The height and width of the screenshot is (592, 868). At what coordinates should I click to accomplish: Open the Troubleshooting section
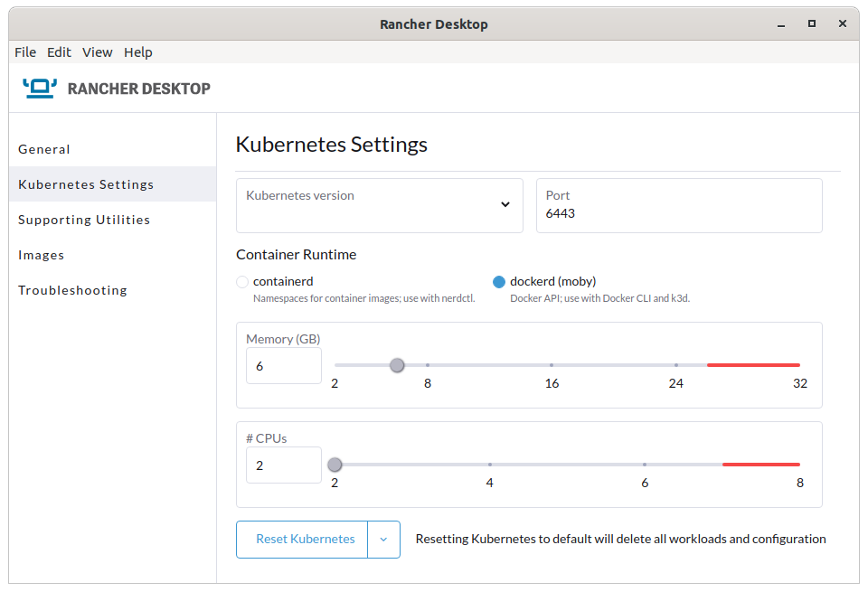[x=72, y=289]
